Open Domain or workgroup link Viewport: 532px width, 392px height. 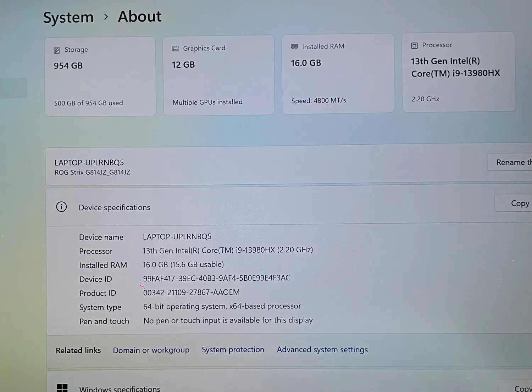[x=151, y=350]
